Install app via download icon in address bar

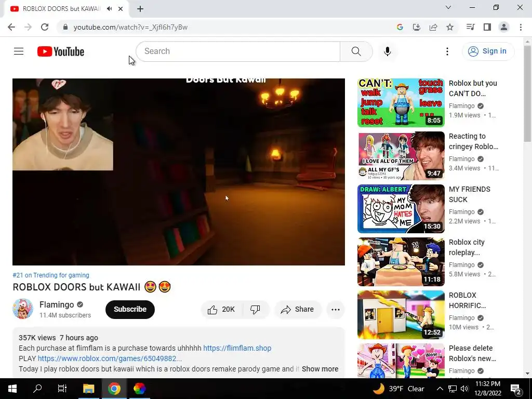[416, 27]
